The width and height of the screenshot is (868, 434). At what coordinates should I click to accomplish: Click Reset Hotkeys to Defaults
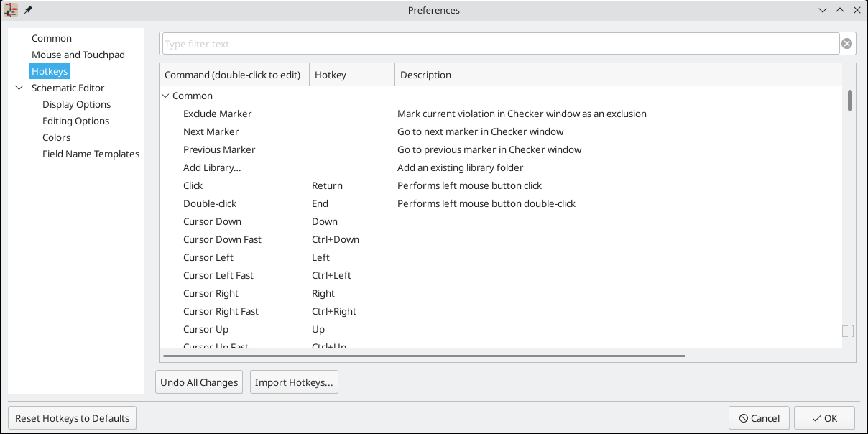point(72,418)
